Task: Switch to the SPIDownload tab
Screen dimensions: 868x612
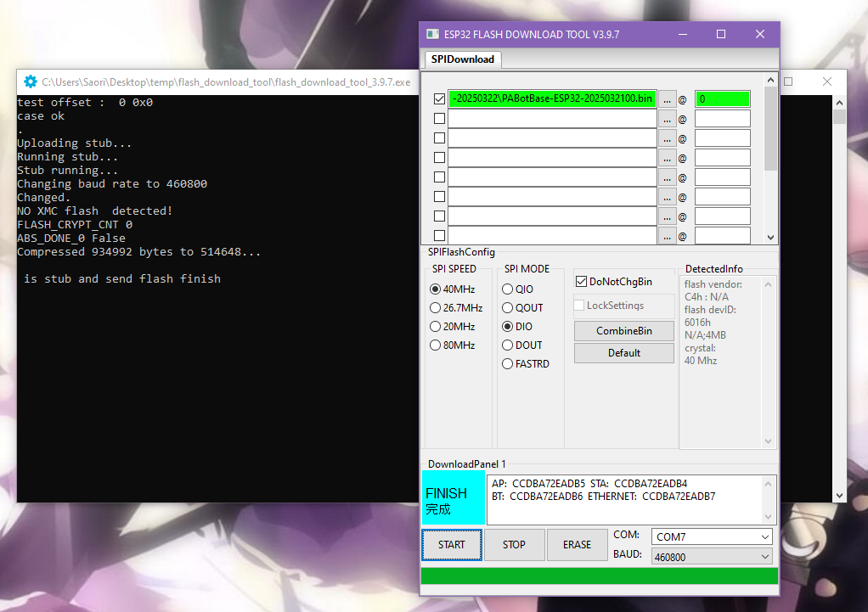Action: click(462, 59)
